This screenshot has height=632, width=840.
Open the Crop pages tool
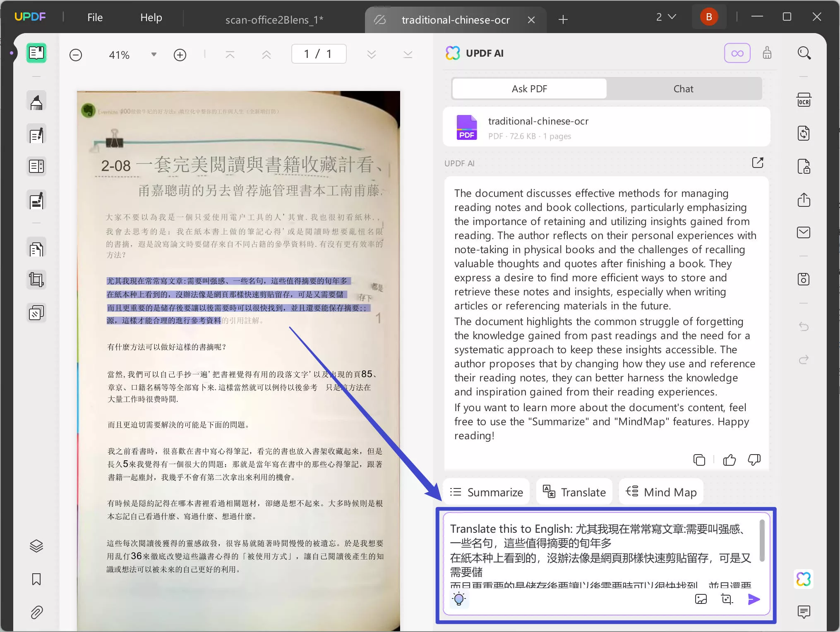click(36, 279)
